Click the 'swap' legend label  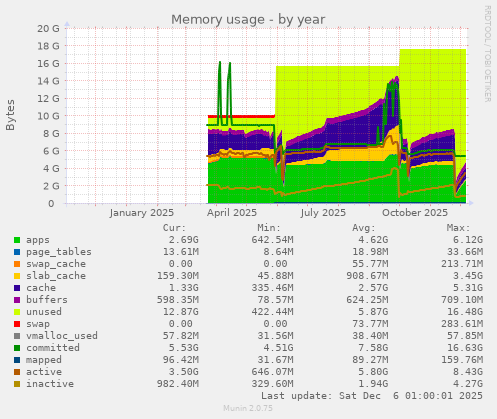(38, 324)
